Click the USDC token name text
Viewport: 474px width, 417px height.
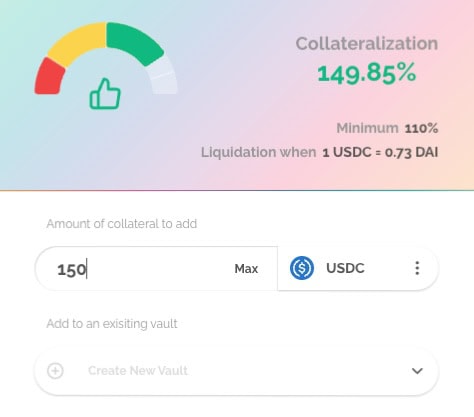345,268
